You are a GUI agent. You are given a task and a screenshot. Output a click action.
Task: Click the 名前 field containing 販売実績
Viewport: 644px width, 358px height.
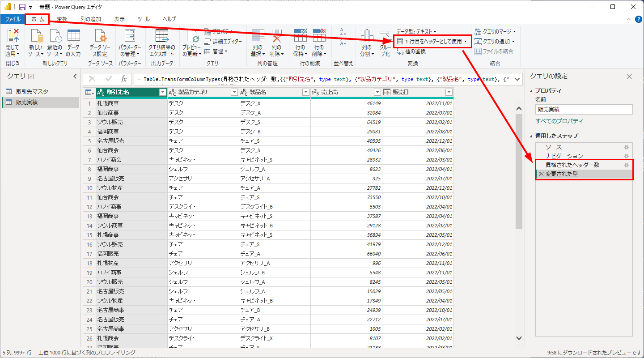pos(584,109)
